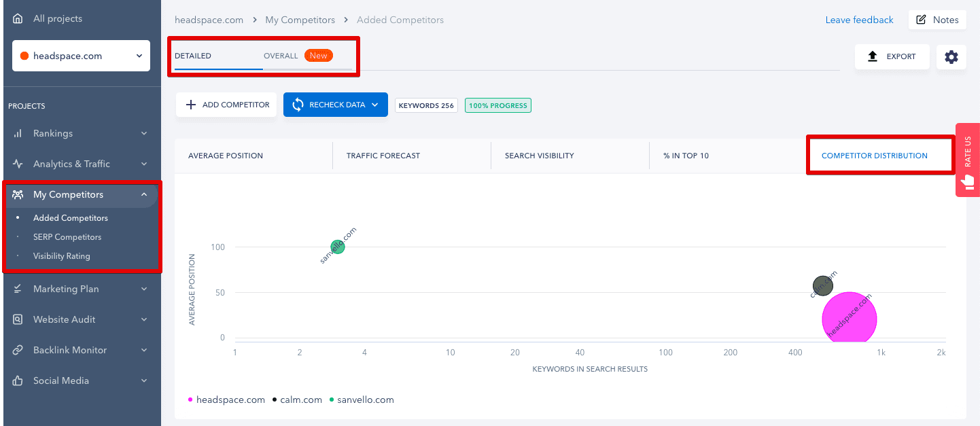
Task: Open the Recheck Data dropdown arrow
Action: click(375, 105)
